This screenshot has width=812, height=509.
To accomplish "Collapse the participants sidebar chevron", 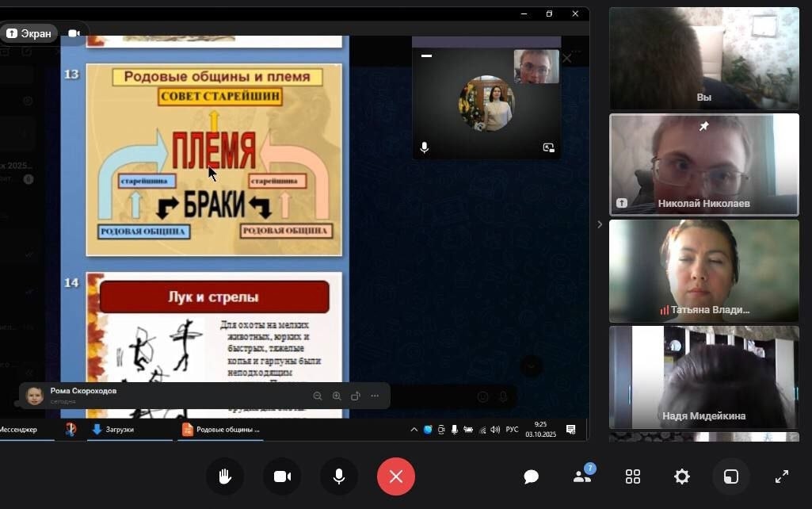I will tap(600, 224).
